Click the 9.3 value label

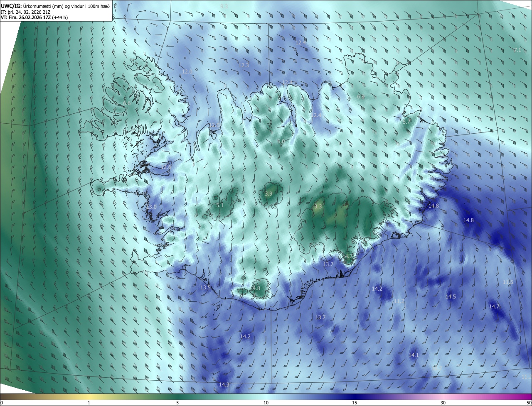pos(224,6)
